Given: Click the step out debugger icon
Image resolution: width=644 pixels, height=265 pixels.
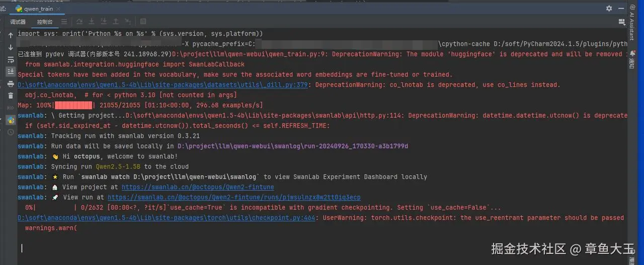Looking at the screenshot, I should click(116, 22).
